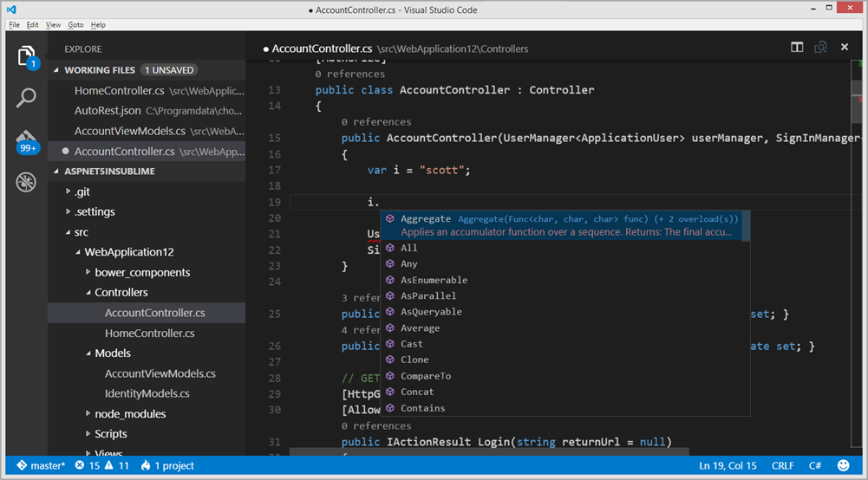Image resolution: width=868 pixels, height=480 pixels.
Task: Change language mode via C# indicator
Action: click(815, 465)
